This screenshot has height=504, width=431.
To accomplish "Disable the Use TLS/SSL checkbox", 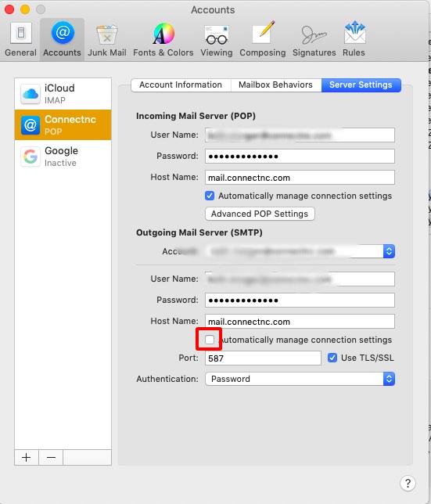I will click(x=332, y=358).
